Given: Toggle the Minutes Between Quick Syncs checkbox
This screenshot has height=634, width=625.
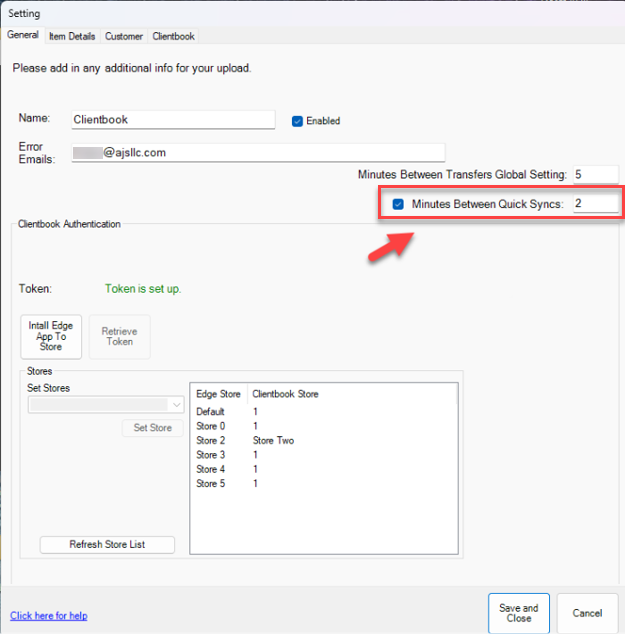Looking at the screenshot, I should pyautogui.click(x=398, y=204).
